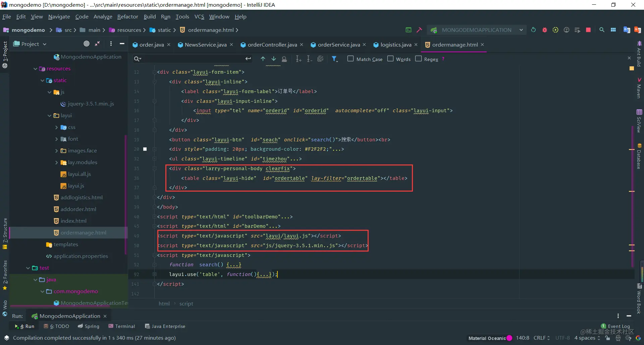Collapse the layui folder
Viewport: 644px width, 345px height.
[49, 116]
